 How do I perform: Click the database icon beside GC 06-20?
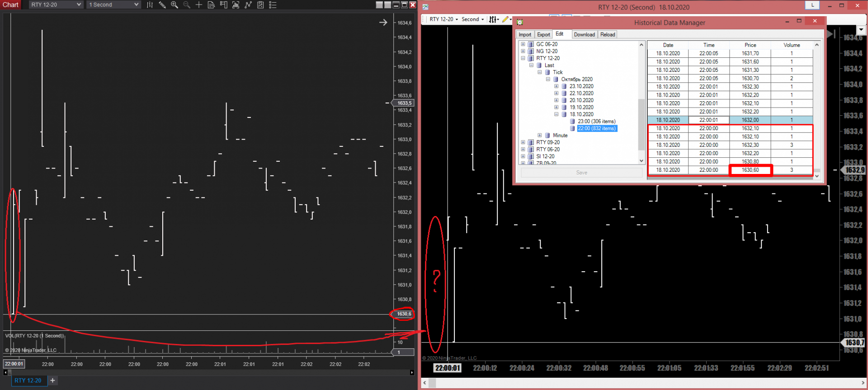tap(531, 44)
